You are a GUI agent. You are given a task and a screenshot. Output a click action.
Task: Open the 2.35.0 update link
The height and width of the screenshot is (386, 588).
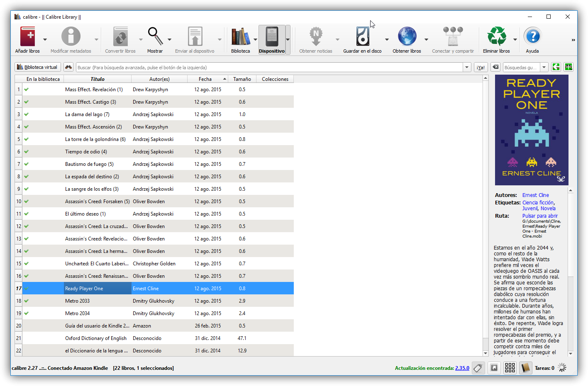462,368
